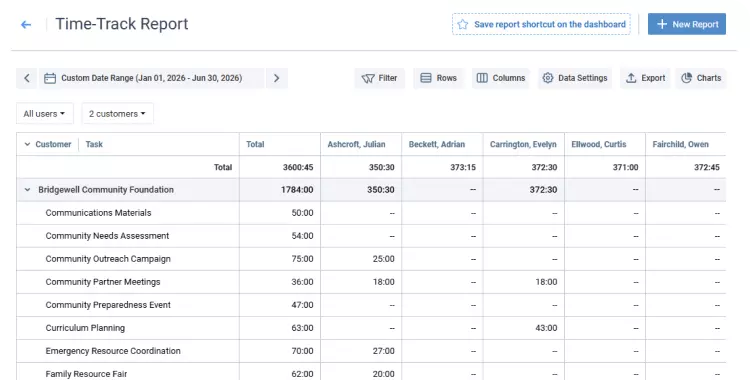Advance to next date range
Screen dimensions: 750x380
point(276,78)
